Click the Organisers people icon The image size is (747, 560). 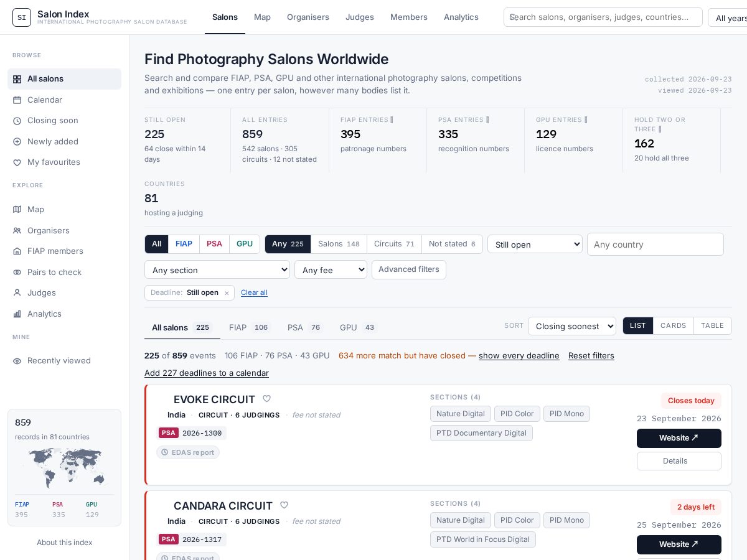[17, 231]
